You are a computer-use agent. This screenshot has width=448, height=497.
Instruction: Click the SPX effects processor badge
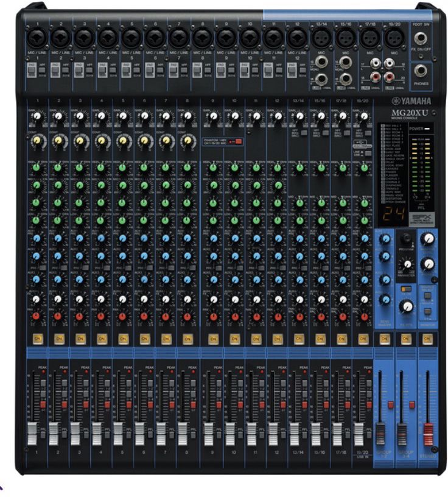point(421,219)
